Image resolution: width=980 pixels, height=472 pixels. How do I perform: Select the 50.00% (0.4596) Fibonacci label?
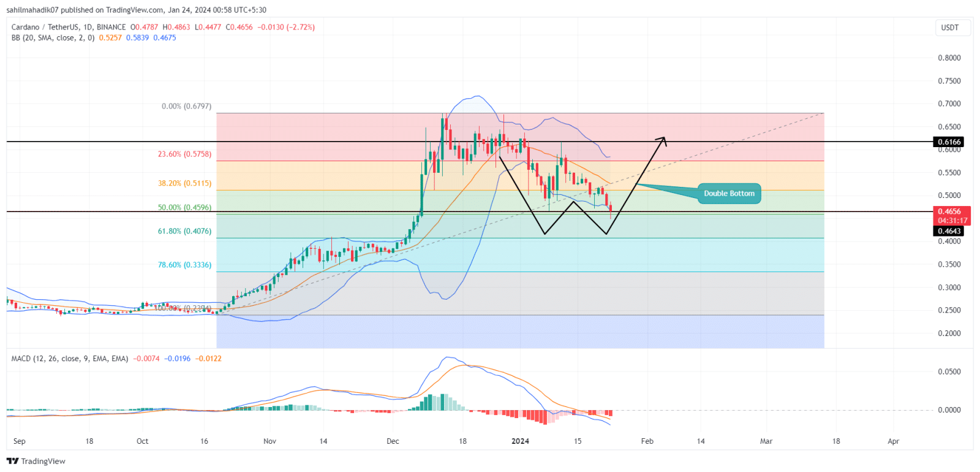pyautogui.click(x=184, y=207)
